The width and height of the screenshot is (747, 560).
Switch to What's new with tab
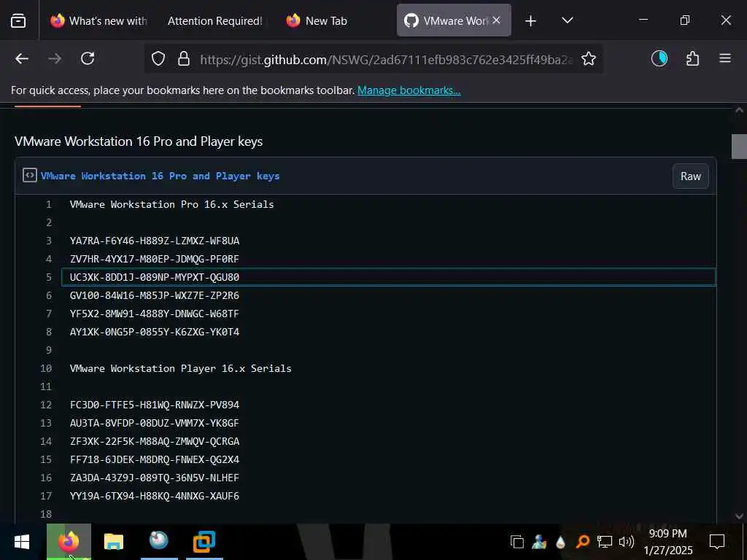click(98, 20)
